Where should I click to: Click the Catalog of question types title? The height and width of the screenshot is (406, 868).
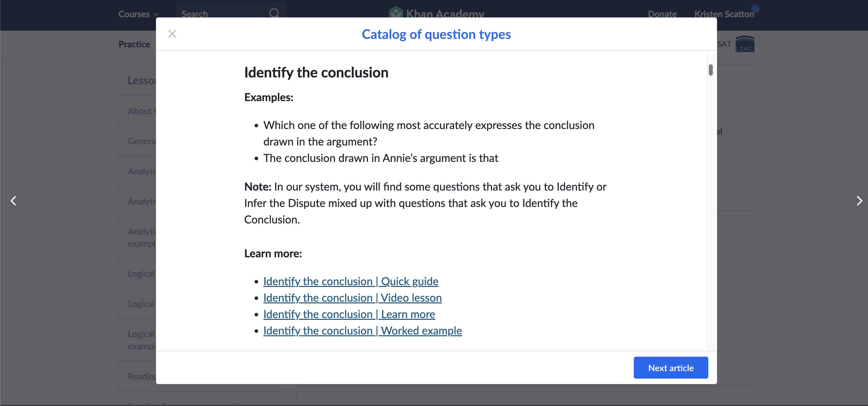point(436,34)
